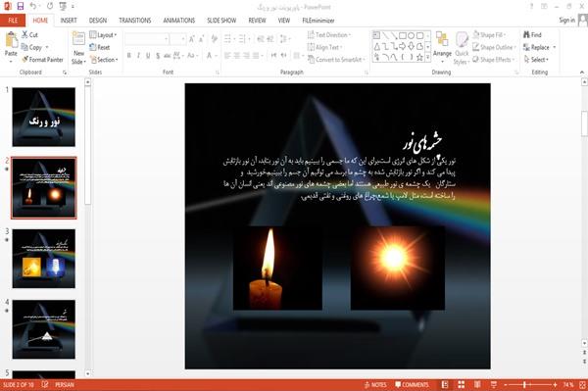This screenshot has width=588, height=391.
Task: Click the Reset slide icon
Action: click(x=93, y=47)
